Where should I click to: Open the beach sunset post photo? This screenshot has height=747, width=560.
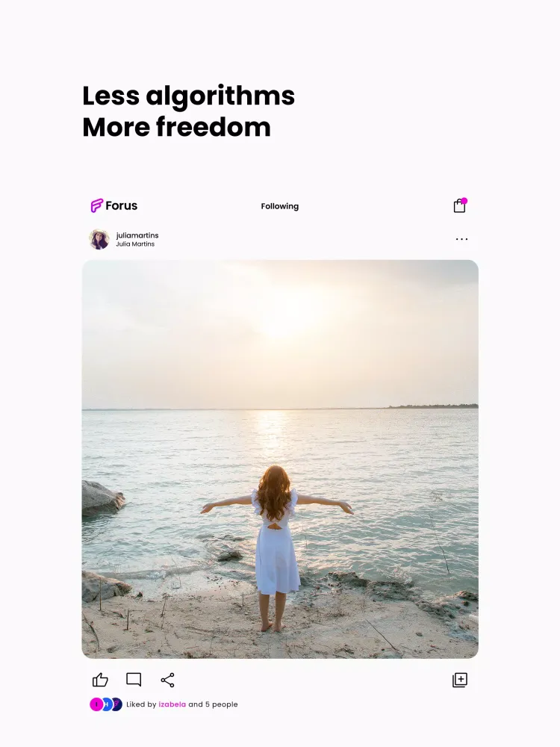280,459
